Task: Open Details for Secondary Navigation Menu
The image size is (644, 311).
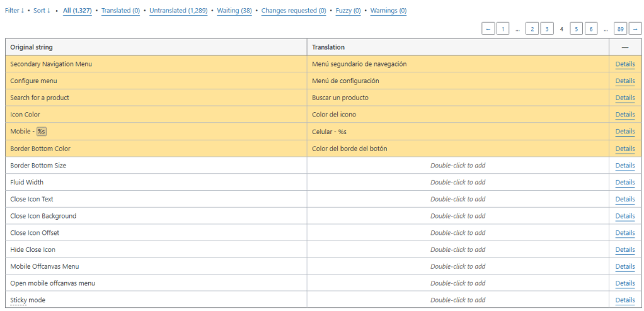Action: [x=624, y=64]
